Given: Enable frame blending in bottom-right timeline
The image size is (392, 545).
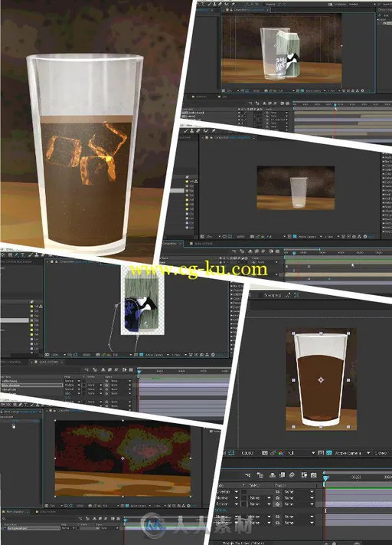Looking at the screenshot, I should click(x=282, y=475).
